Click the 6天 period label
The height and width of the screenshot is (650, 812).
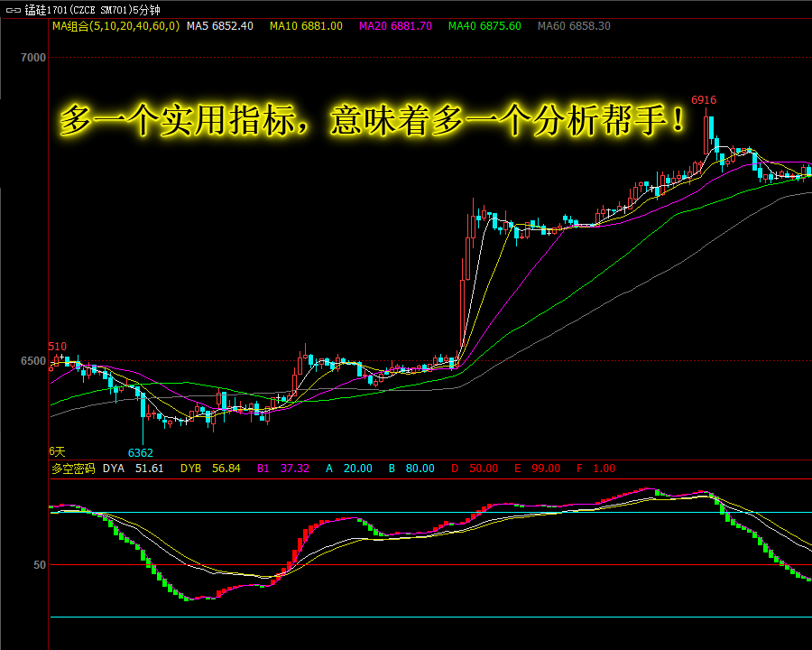57,452
